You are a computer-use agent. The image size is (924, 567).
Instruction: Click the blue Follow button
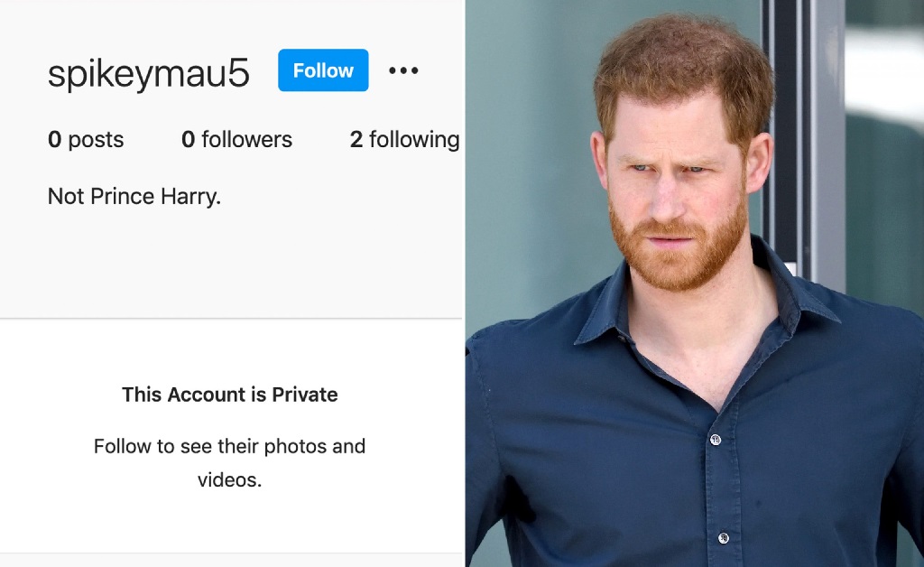[x=323, y=70]
